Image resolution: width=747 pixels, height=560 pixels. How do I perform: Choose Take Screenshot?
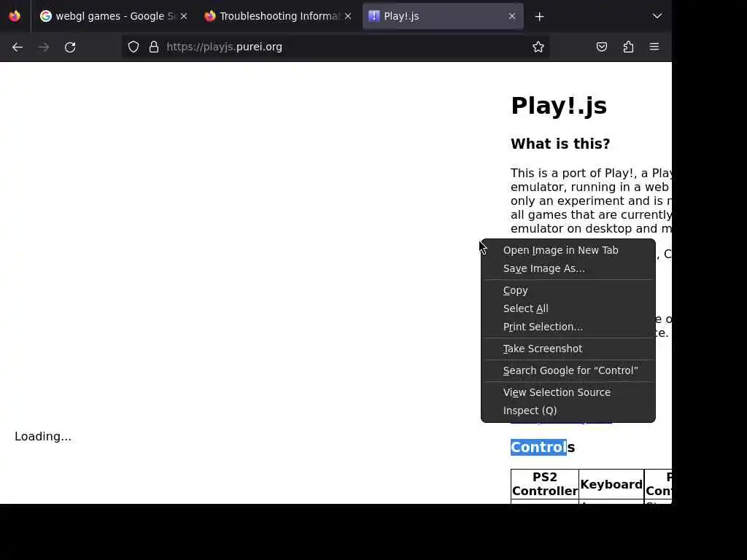pyautogui.click(x=568, y=349)
